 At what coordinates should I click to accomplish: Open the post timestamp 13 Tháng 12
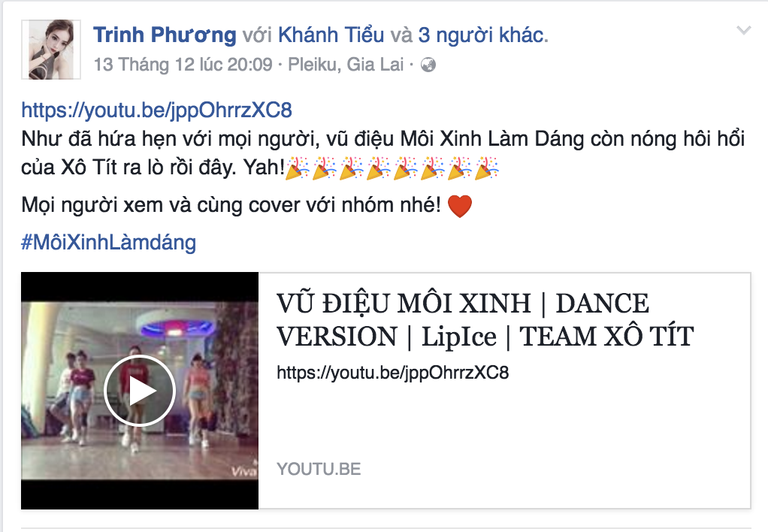coord(183,64)
